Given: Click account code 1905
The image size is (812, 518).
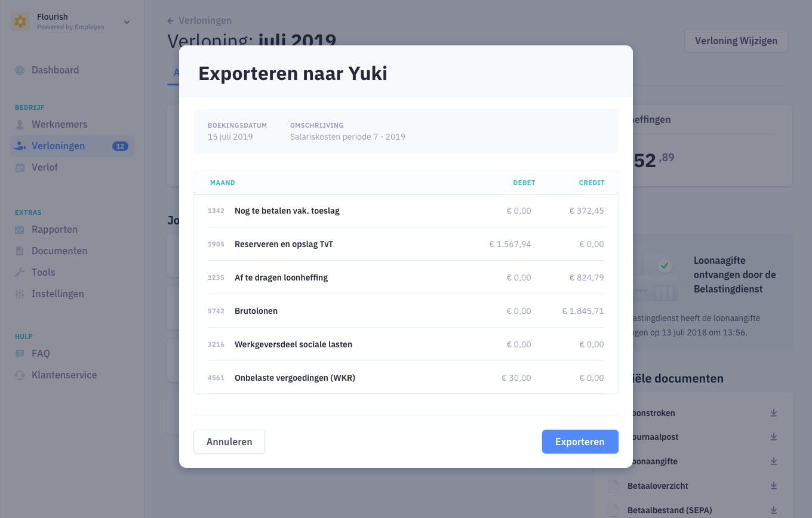Looking at the screenshot, I should point(216,244).
